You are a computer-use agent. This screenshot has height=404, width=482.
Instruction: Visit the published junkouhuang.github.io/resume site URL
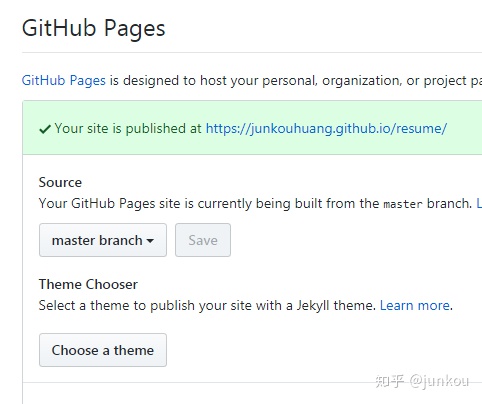click(326, 128)
